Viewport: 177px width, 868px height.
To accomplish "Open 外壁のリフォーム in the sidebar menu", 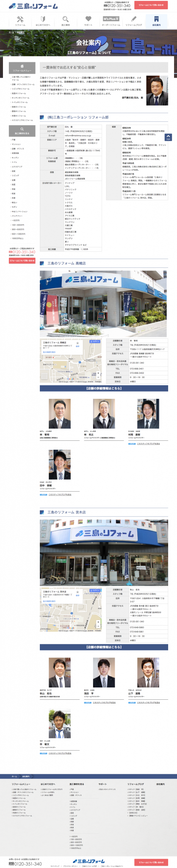I will pos(19,116).
